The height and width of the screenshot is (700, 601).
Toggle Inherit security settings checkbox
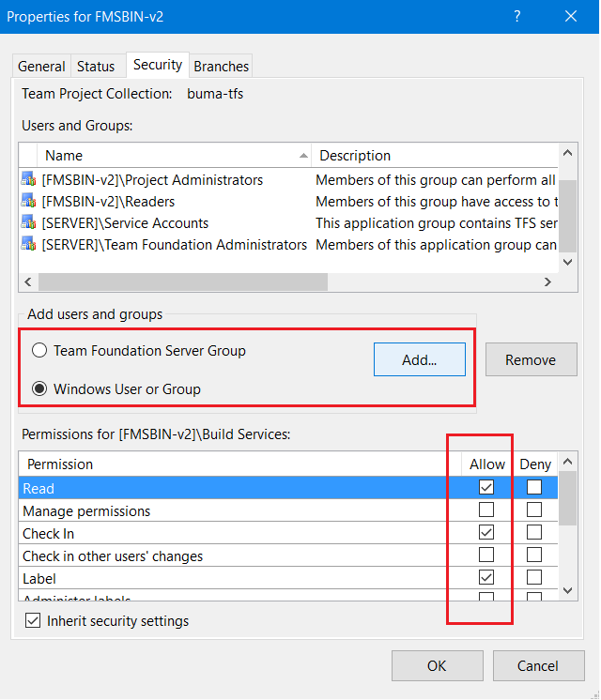tap(33, 621)
